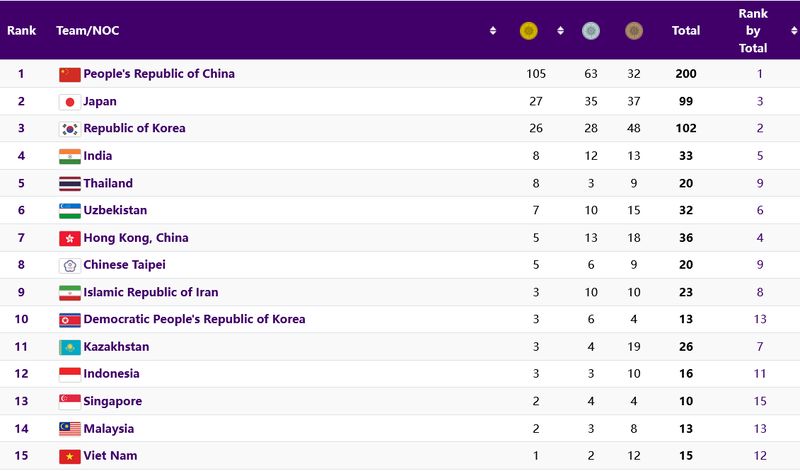The width and height of the screenshot is (800, 471).
Task: Click the Japan flag icon
Action: pos(70,102)
